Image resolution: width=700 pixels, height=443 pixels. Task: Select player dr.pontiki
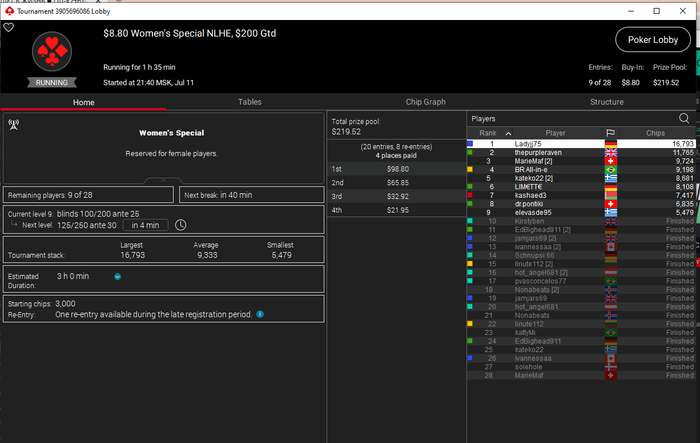tap(581, 204)
